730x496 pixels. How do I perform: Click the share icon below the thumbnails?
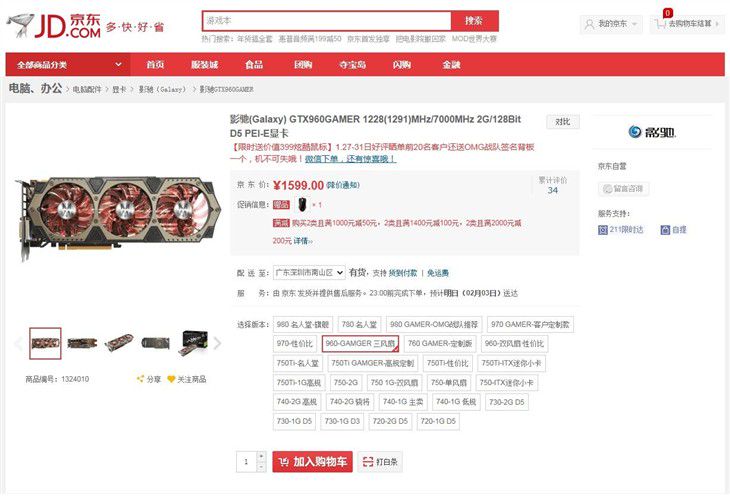click(140, 379)
